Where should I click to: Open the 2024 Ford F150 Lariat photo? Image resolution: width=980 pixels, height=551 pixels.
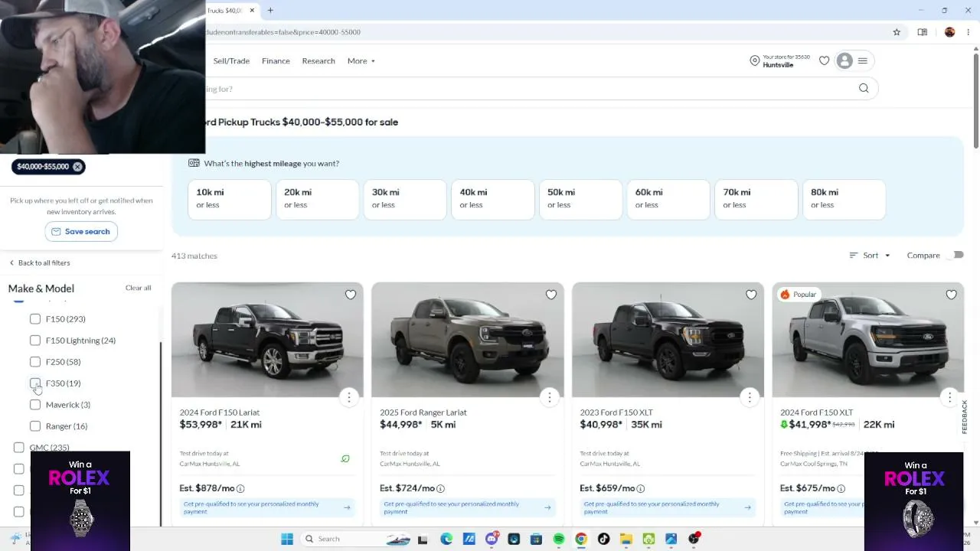267,340
